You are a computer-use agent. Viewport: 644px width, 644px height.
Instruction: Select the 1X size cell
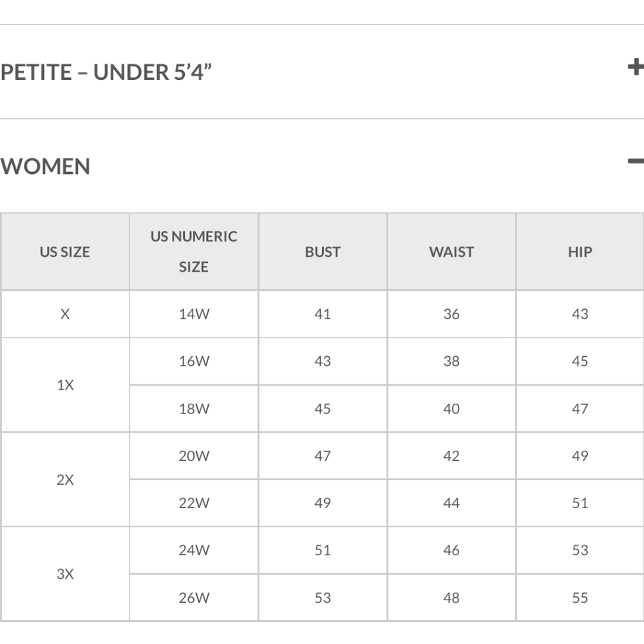(65, 385)
